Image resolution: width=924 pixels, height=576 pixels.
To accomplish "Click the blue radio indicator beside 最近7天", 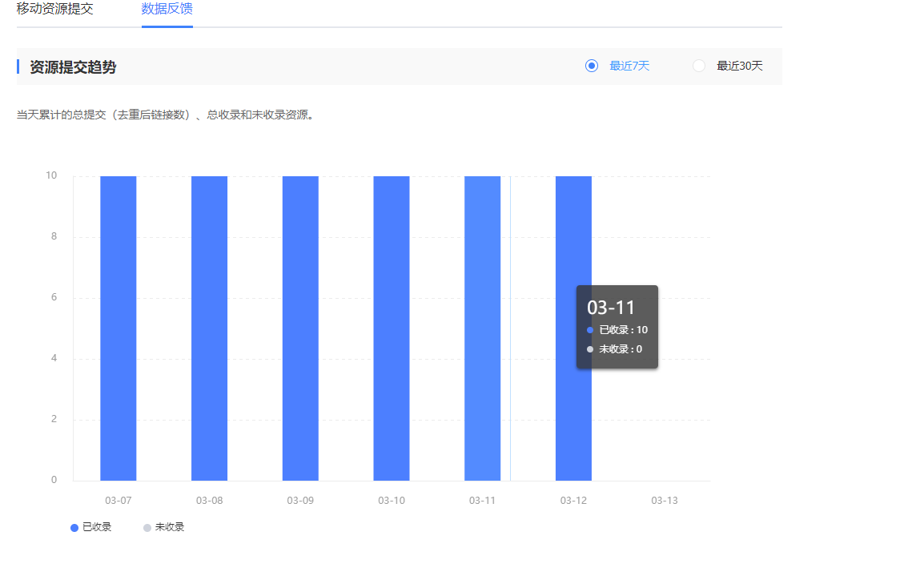I will click(x=591, y=66).
